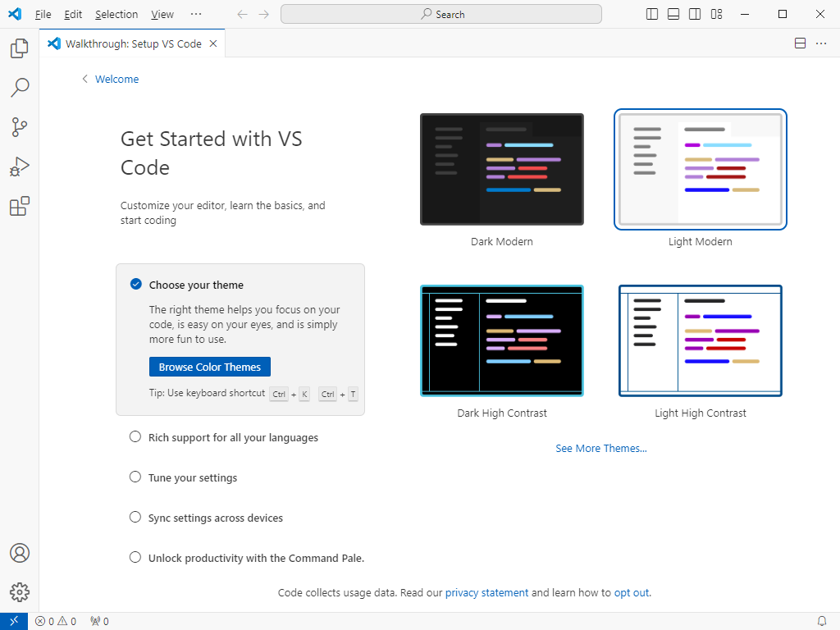840x630 pixels.
Task: Open the File menu
Action: (x=43, y=15)
